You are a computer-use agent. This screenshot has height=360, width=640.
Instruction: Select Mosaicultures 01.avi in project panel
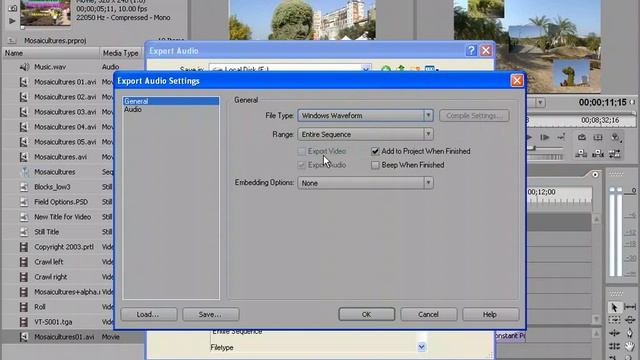tap(65, 82)
